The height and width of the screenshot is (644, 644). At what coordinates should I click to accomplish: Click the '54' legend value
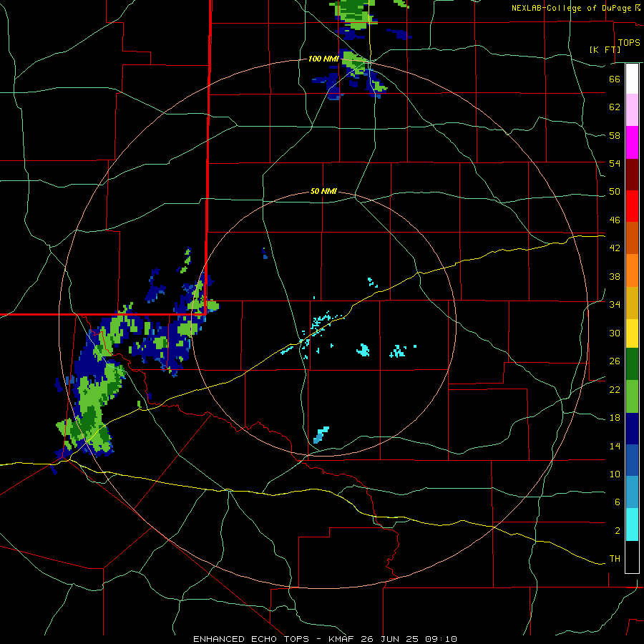point(615,163)
